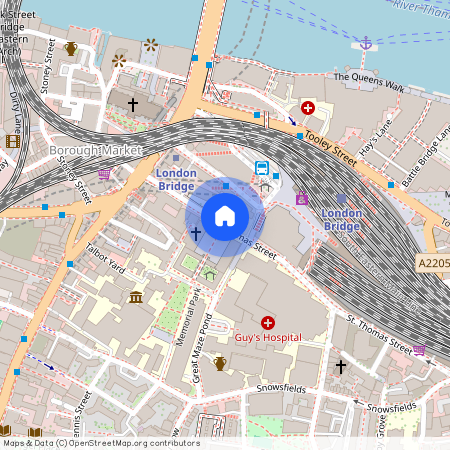The width and height of the screenshot is (450, 450).
Task: Click the urn artwork icon below Guy's Hospital
Action: (220, 364)
